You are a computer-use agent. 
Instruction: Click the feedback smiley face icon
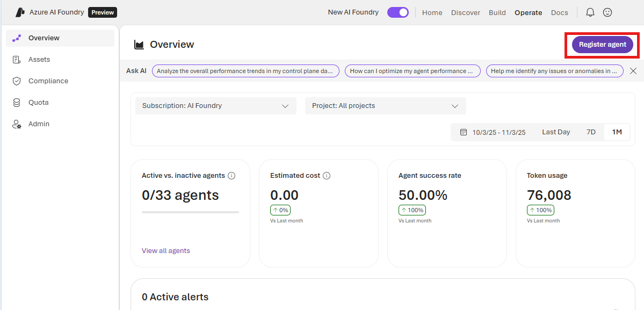click(607, 12)
